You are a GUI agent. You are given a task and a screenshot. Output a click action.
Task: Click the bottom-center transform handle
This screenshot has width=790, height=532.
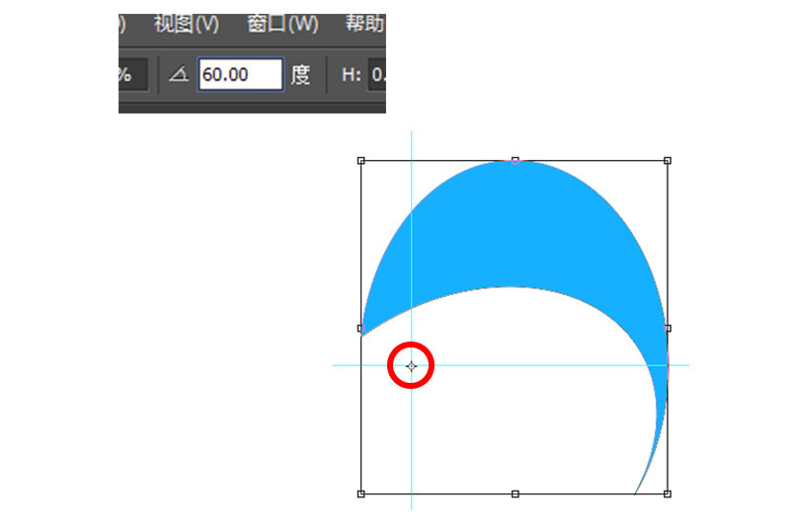(514, 493)
